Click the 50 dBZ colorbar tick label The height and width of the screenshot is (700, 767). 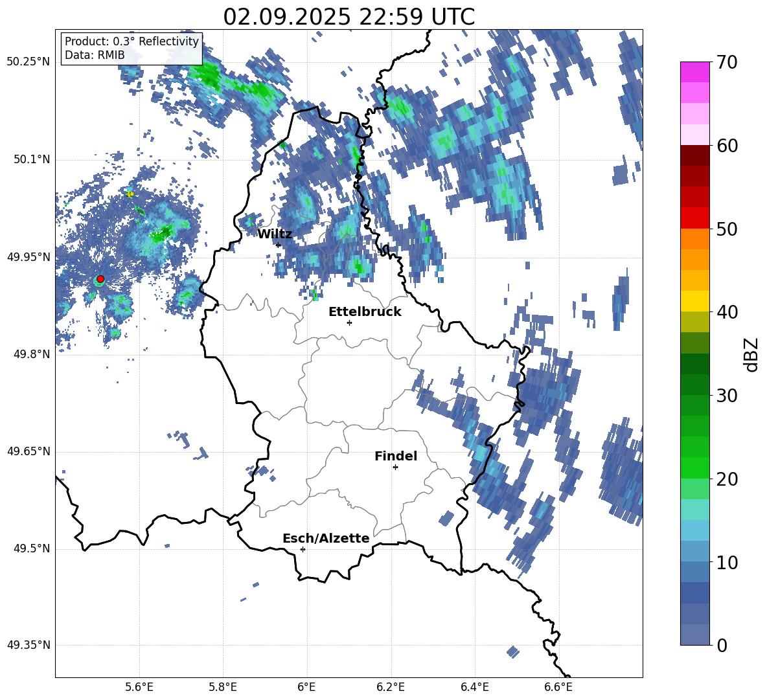pyautogui.click(x=727, y=229)
